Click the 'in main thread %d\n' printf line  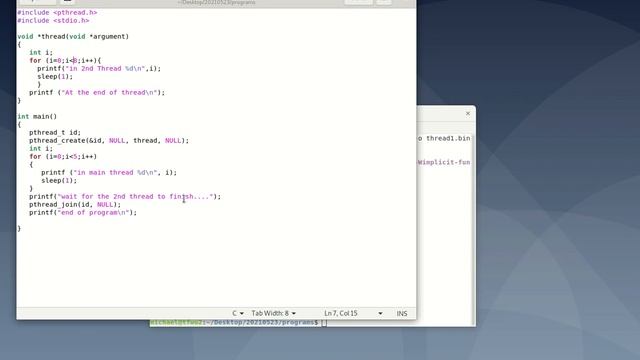pos(109,173)
